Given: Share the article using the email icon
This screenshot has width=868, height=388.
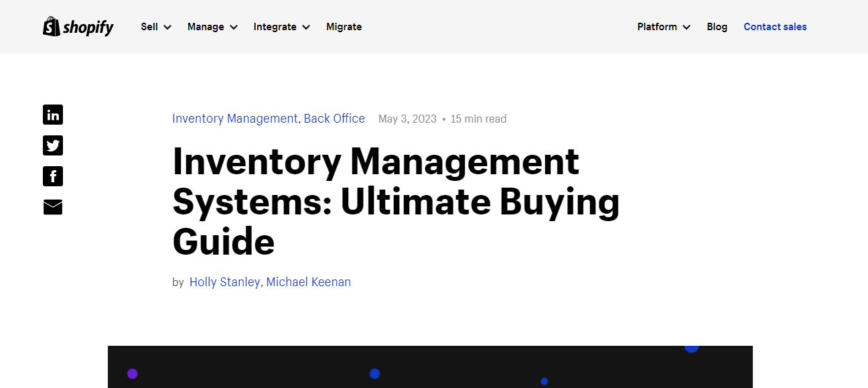Looking at the screenshot, I should [x=53, y=207].
